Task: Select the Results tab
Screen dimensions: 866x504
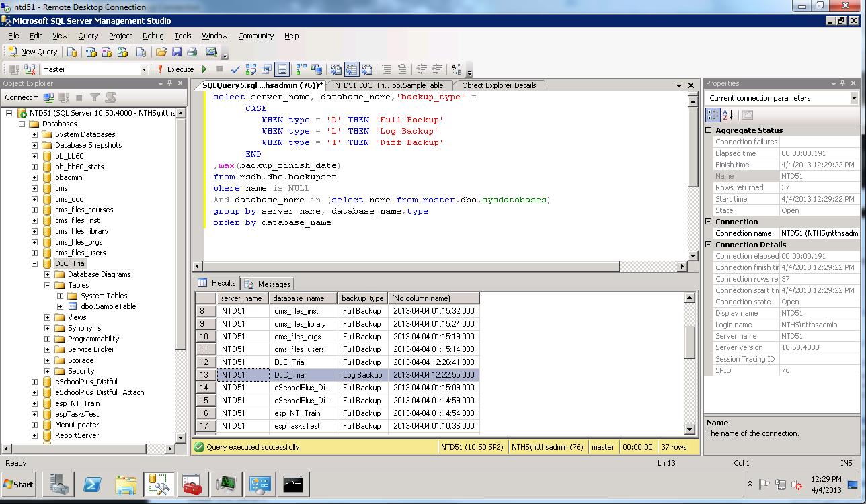Action: tap(217, 283)
